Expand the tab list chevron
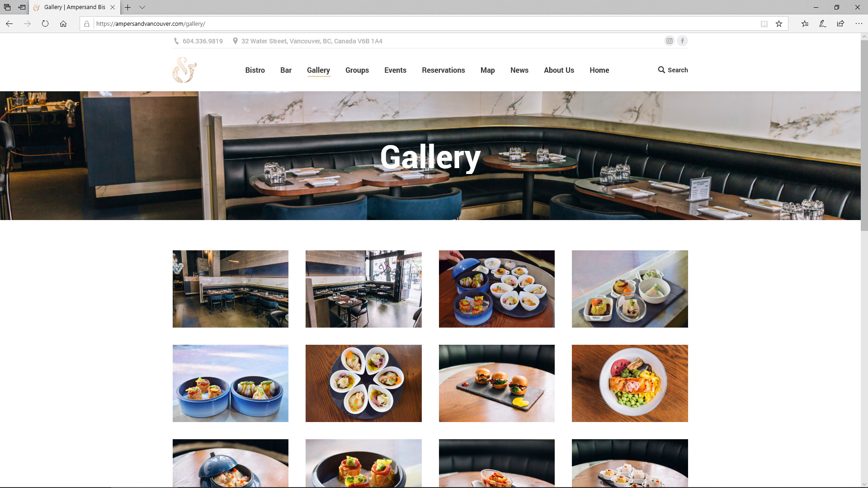 pos(142,7)
